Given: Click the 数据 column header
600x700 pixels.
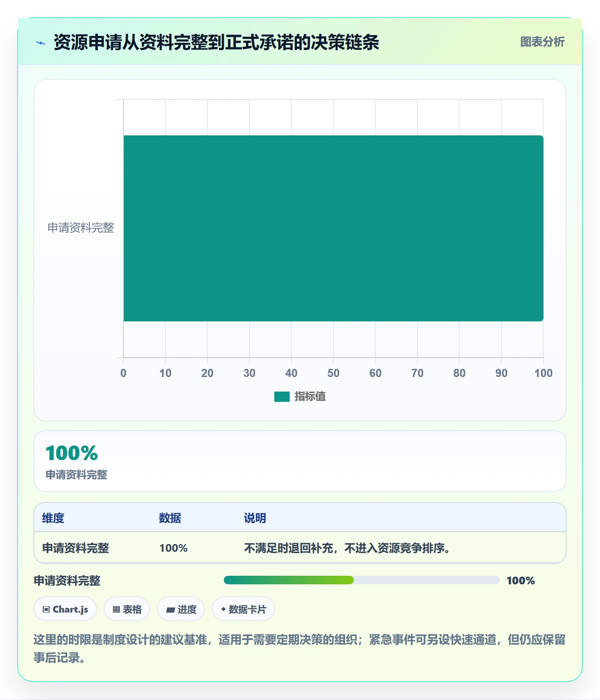Looking at the screenshot, I should coord(170,518).
